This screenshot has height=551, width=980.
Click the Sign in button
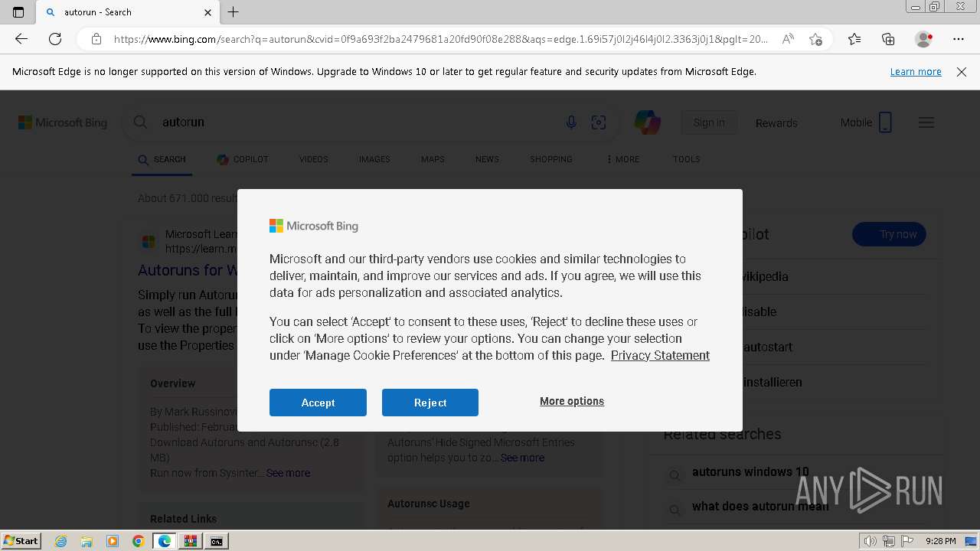709,122
